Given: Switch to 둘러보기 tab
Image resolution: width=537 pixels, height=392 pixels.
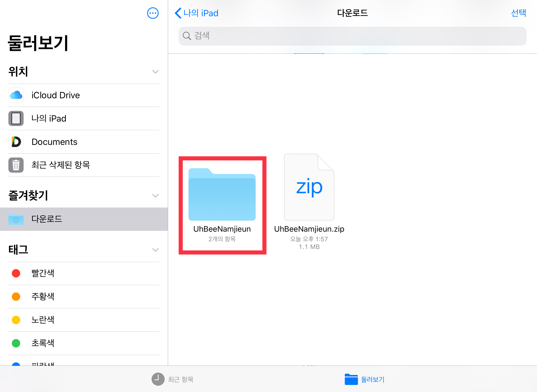Looking at the screenshot, I should (x=364, y=379).
